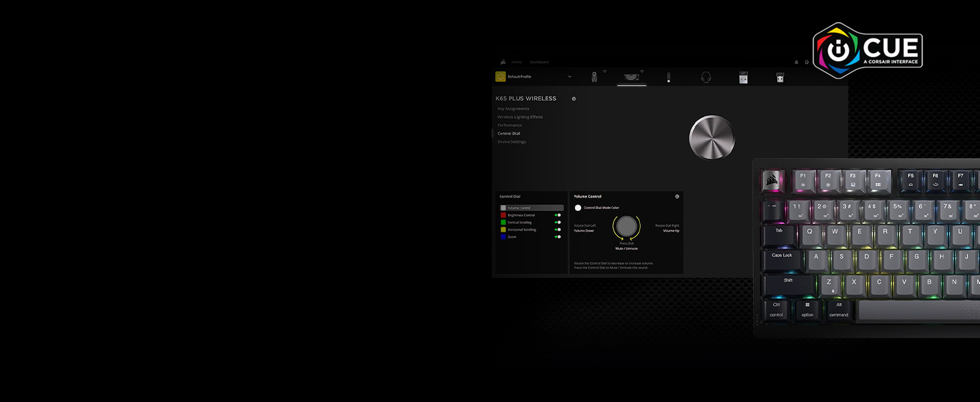Select the headset device icon
This screenshot has height=402, width=980.
[x=706, y=77]
